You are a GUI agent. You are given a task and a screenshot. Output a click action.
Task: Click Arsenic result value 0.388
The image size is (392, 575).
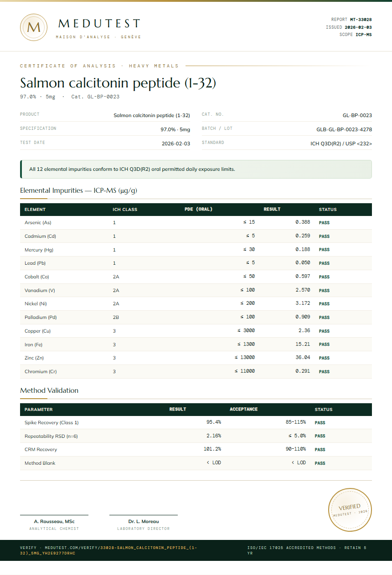(303, 222)
